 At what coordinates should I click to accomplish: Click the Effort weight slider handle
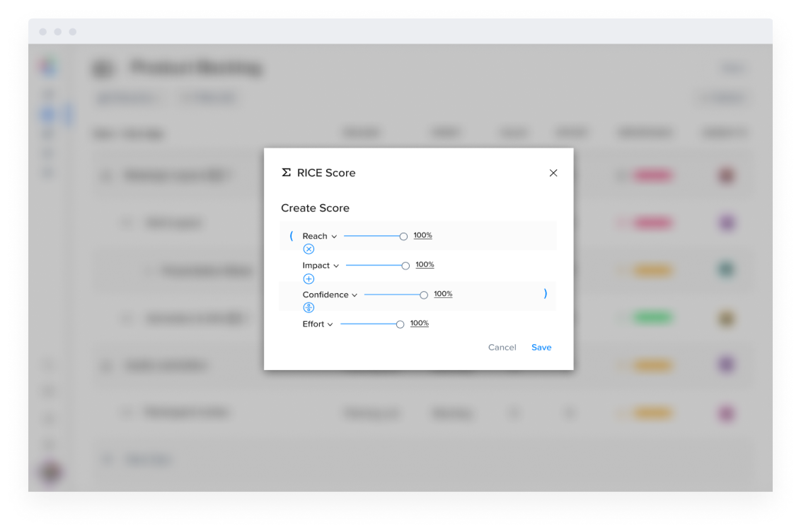tap(400, 324)
